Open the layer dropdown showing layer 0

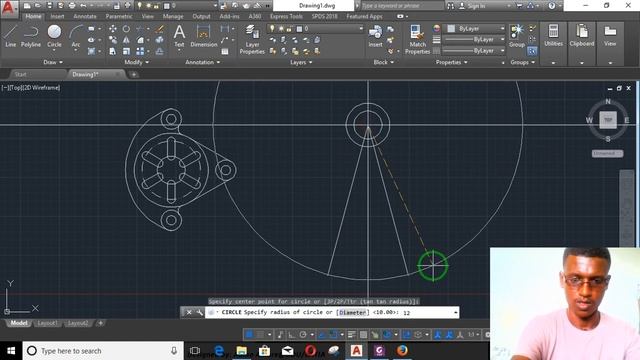(315, 29)
